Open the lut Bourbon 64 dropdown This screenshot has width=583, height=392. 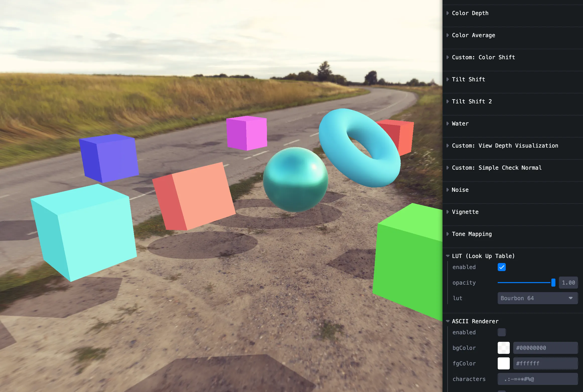pos(537,298)
